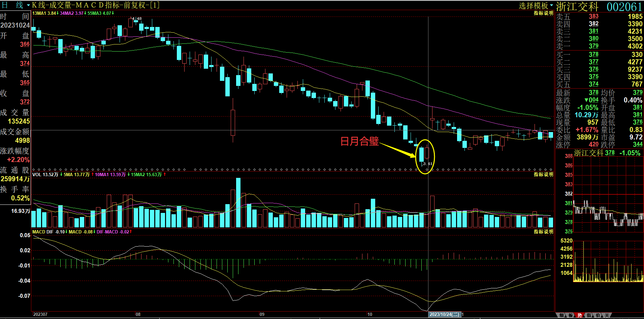The height and width of the screenshot is (319, 644).
Task: Click the 换手 0.40% turnover value
Action: 633,100
